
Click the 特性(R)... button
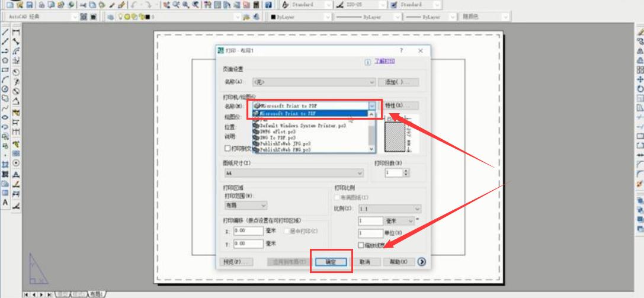398,106
